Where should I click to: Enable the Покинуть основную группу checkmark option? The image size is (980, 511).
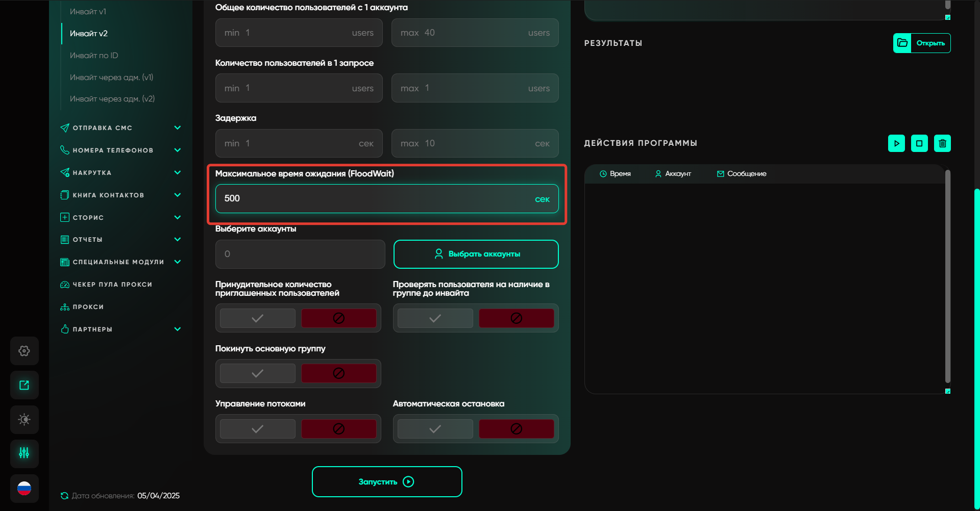pyautogui.click(x=258, y=373)
